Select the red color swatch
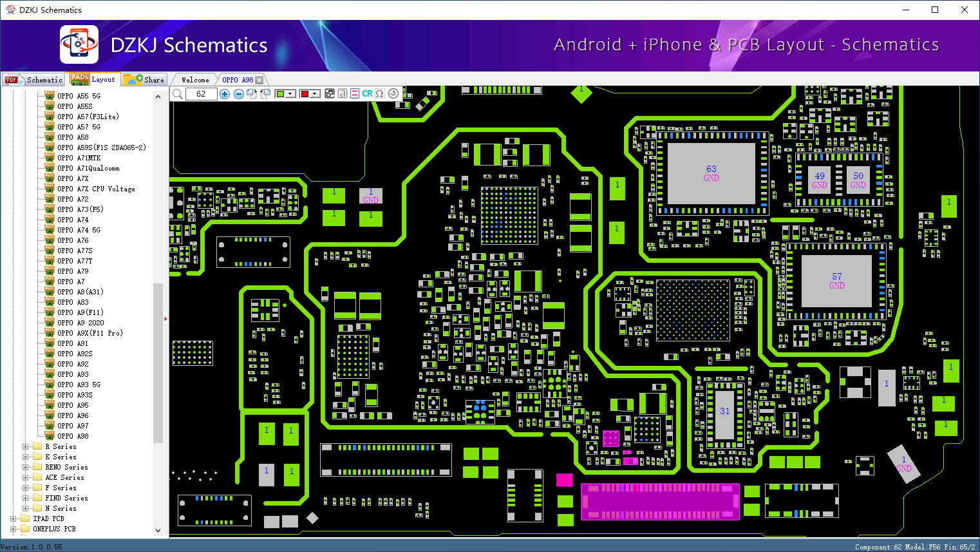This screenshot has width=980, height=552. 305,94
